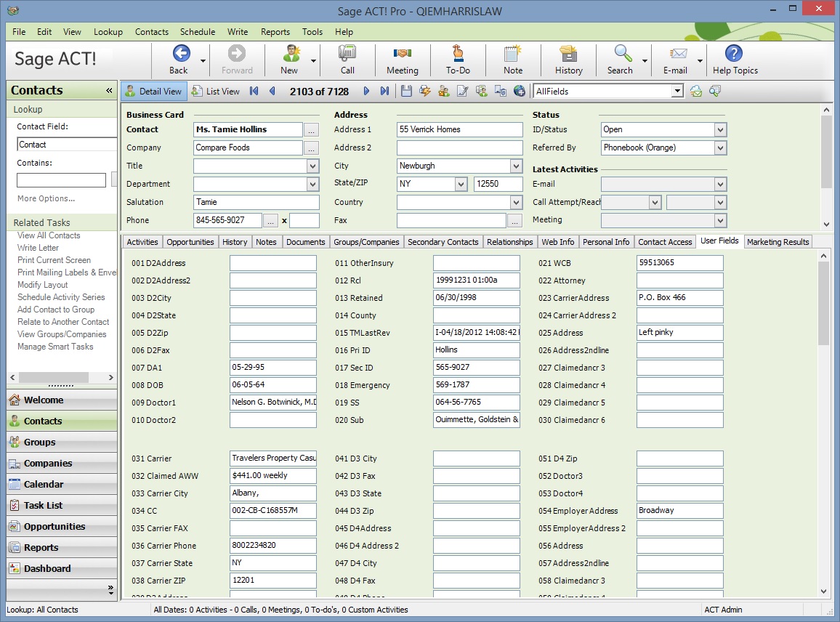Click into the Contains search field
The height and width of the screenshot is (622, 840).
pos(61,180)
